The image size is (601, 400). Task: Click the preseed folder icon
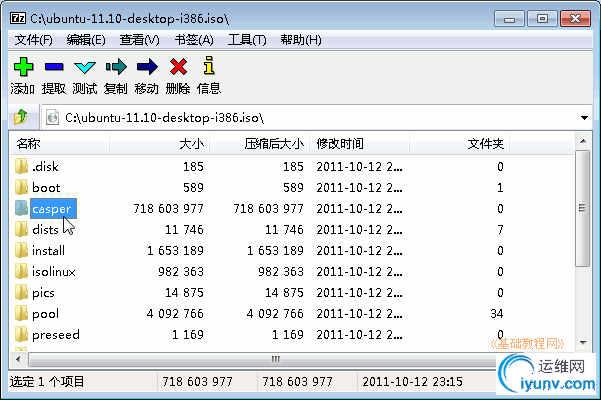coord(21,334)
